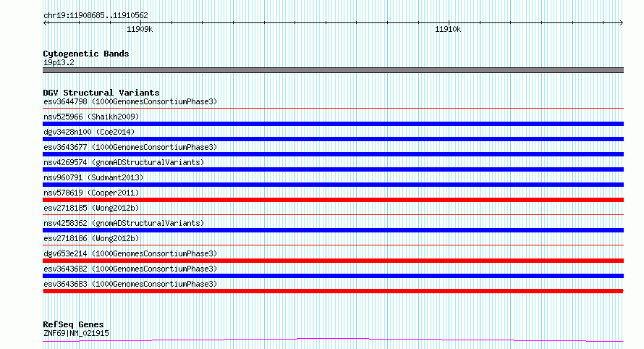Image resolution: width=644 pixels, height=349 pixels.
Task: Select the esv3643677 variant label
Action: [130, 147]
